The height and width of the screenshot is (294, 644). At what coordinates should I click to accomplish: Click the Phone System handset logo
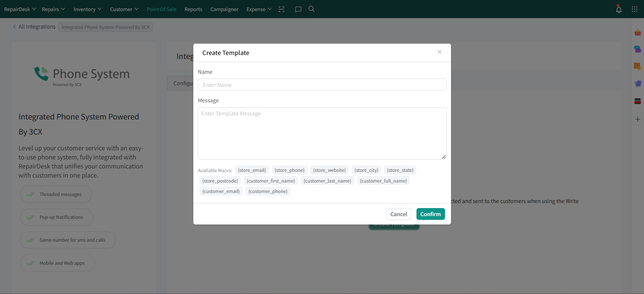click(42, 73)
